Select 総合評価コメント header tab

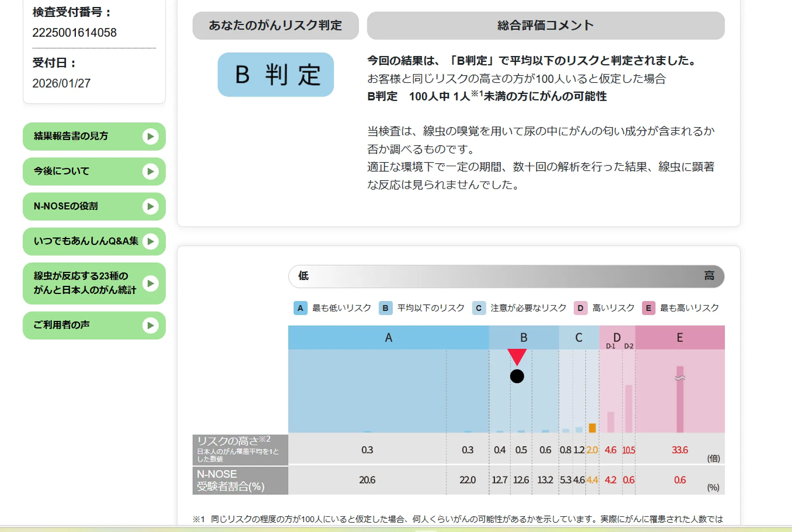[545, 26]
